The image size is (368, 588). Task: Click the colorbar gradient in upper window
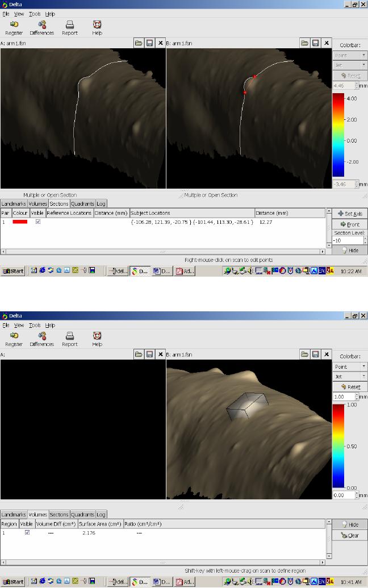pyautogui.click(x=338, y=135)
